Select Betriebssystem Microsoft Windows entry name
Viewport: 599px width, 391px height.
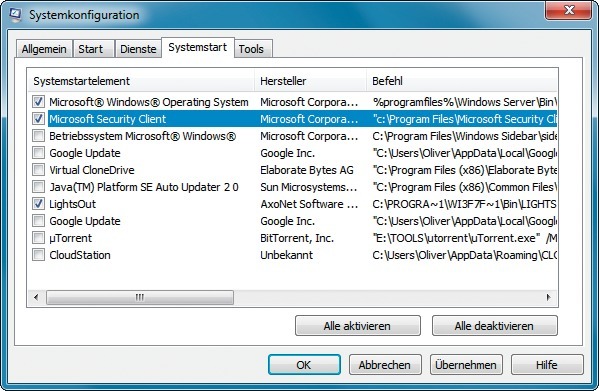[x=142, y=136]
